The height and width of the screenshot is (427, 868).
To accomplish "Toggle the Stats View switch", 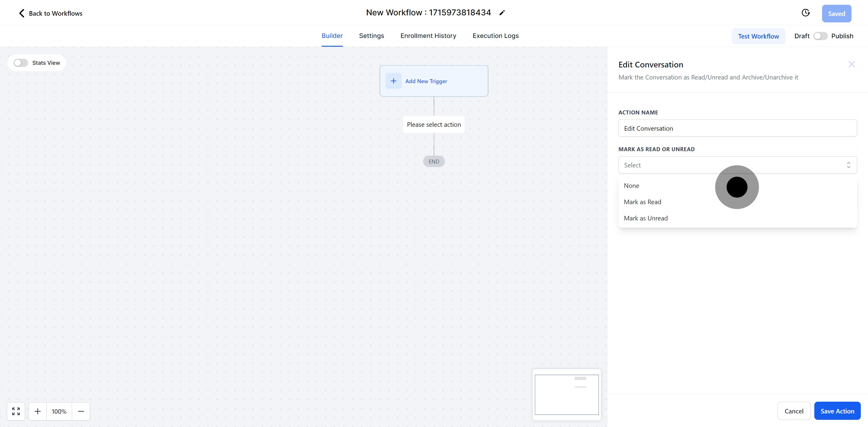I will [x=20, y=63].
